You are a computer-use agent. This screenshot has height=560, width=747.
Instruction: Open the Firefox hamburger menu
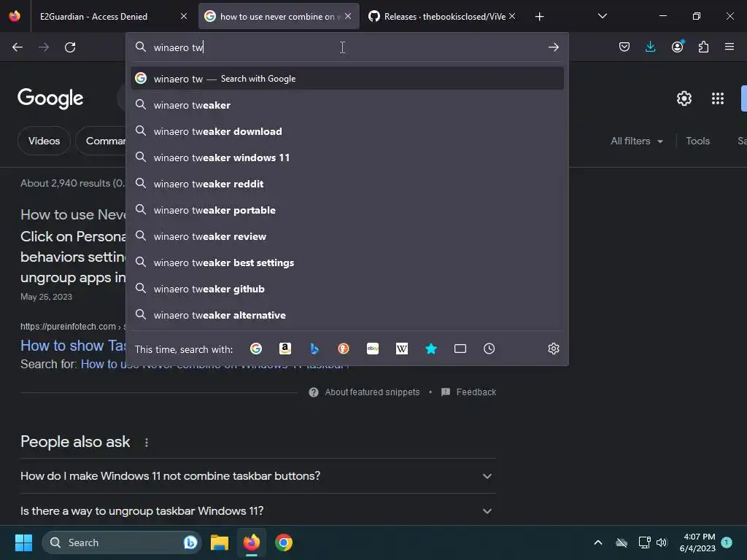point(729,47)
